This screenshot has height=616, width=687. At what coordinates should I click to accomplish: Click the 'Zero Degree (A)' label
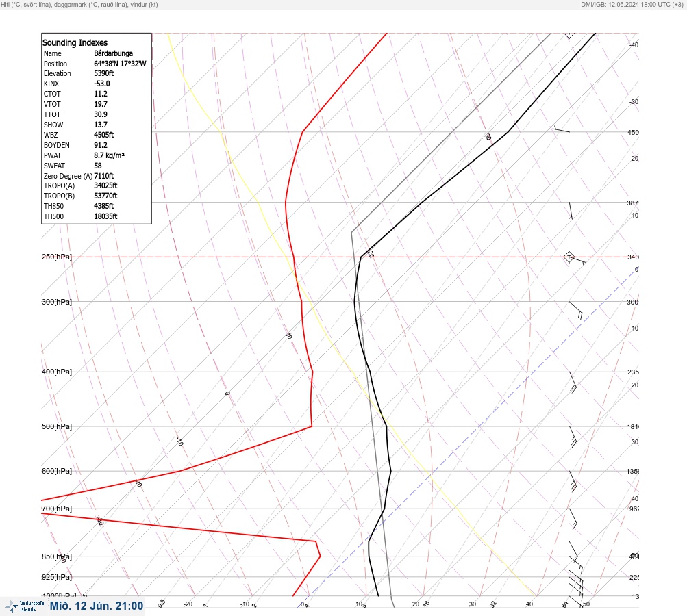click(68, 176)
